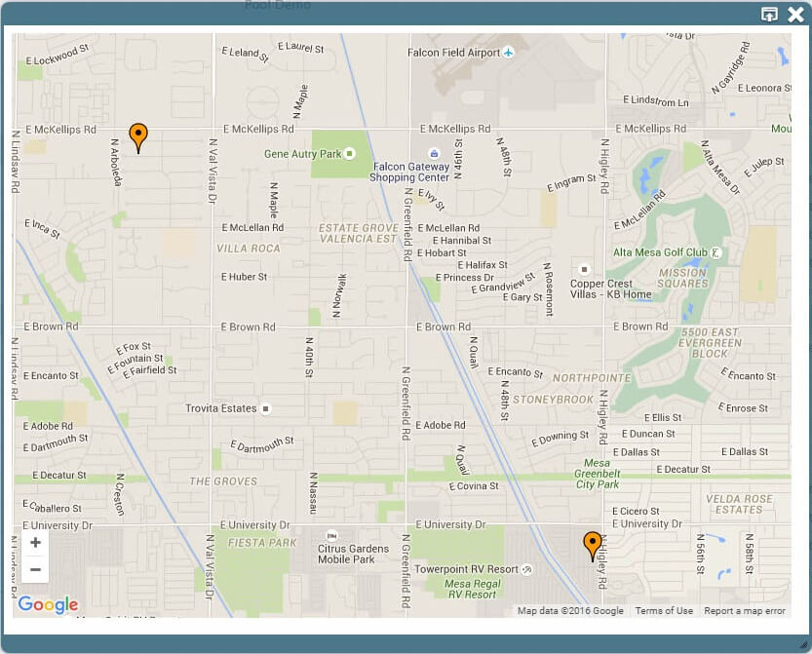Click the E Hobart St label
812x654 pixels.
pos(442,253)
